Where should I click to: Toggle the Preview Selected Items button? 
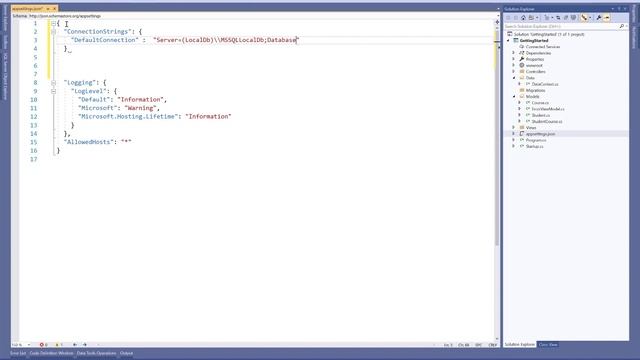pos(607,18)
